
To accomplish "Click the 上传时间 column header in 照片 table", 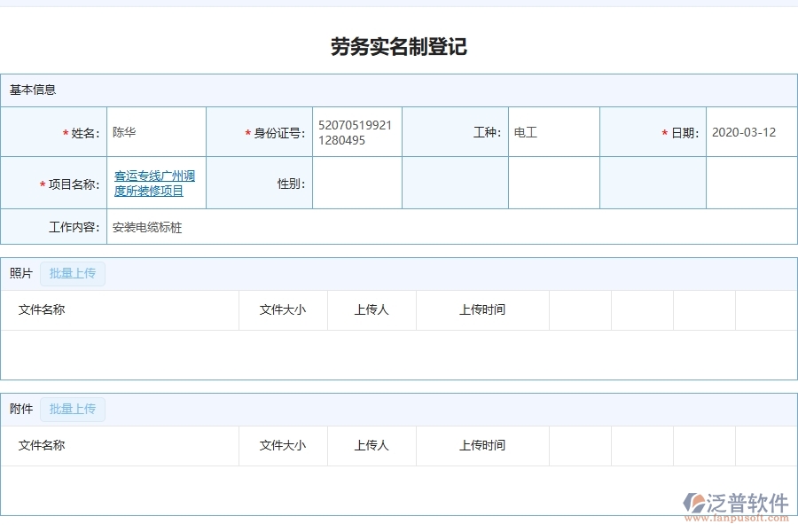I will click(x=482, y=309).
